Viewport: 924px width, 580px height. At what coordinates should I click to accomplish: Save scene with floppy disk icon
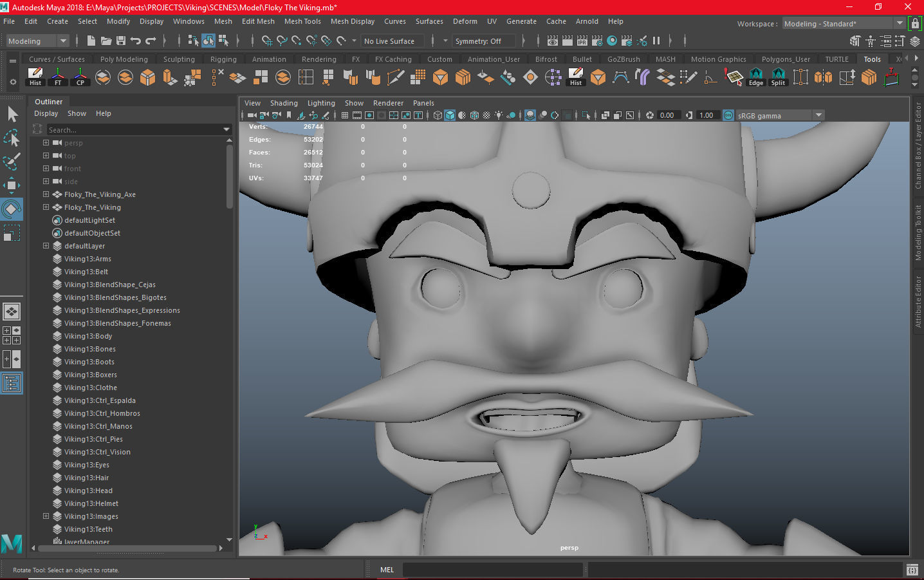click(121, 41)
